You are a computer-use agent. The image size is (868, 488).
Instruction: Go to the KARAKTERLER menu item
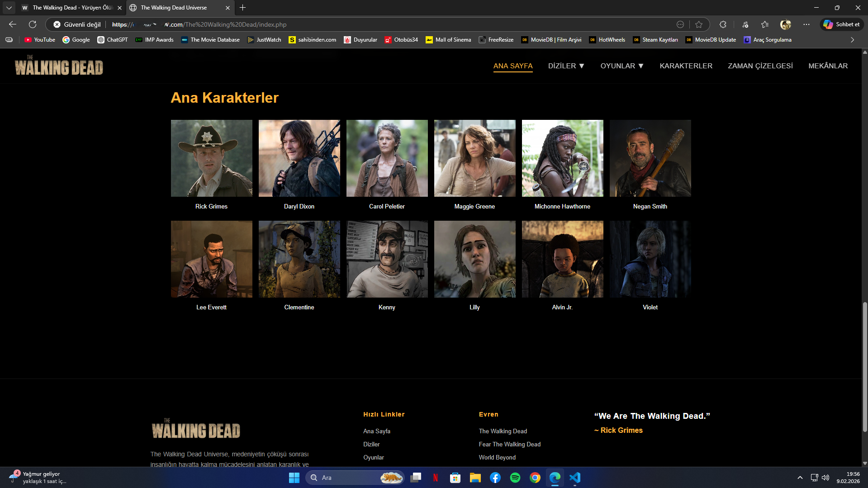[686, 66]
